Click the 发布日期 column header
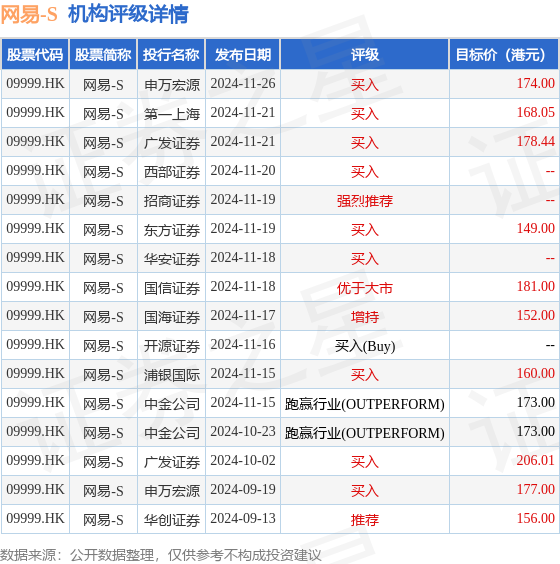The height and width of the screenshot is (564, 560). click(x=243, y=54)
